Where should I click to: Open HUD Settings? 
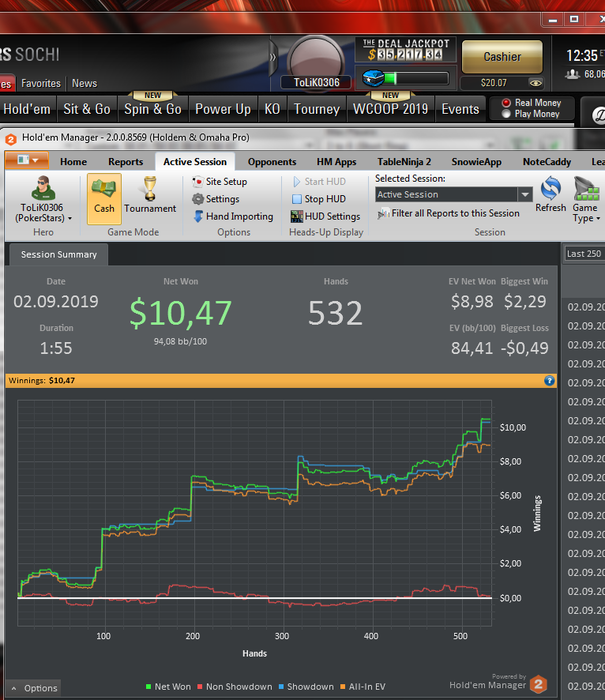coord(325,217)
